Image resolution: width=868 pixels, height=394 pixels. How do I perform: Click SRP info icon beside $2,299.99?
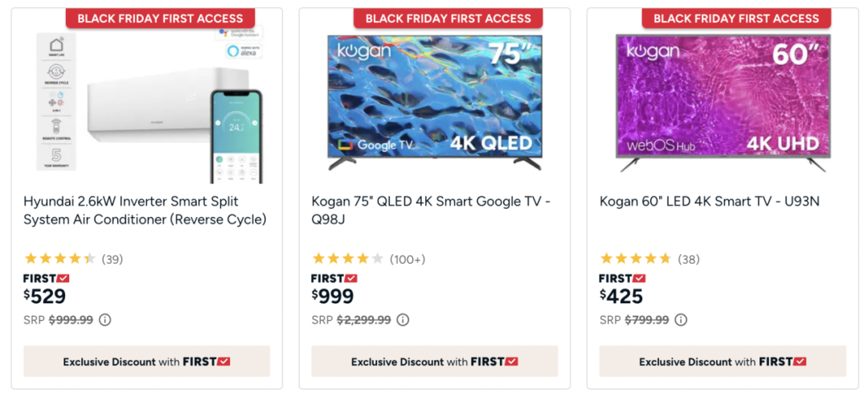click(x=403, y=320)
